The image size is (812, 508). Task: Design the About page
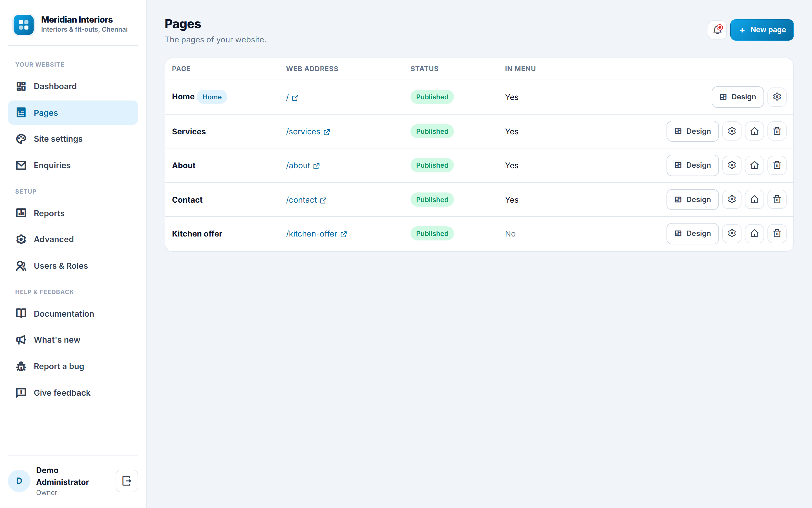click(692, 165)
